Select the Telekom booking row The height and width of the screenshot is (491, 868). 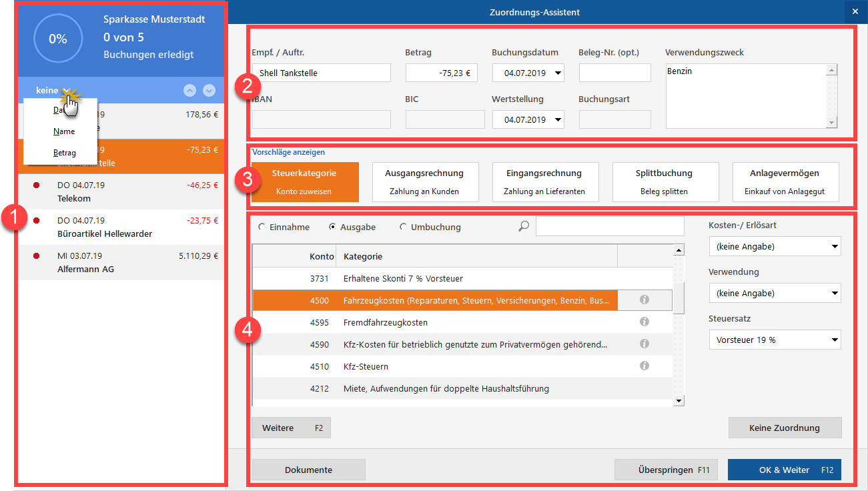121,191
